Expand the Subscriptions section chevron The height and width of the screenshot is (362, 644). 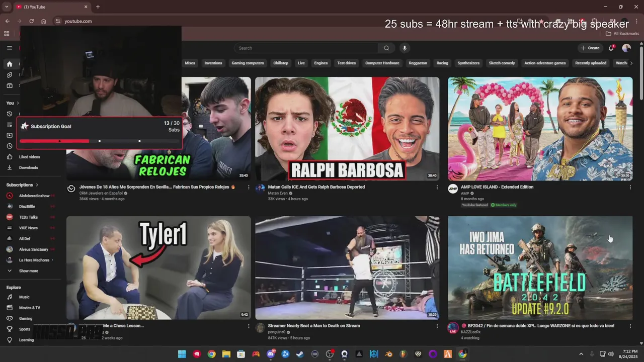(37, 185)
